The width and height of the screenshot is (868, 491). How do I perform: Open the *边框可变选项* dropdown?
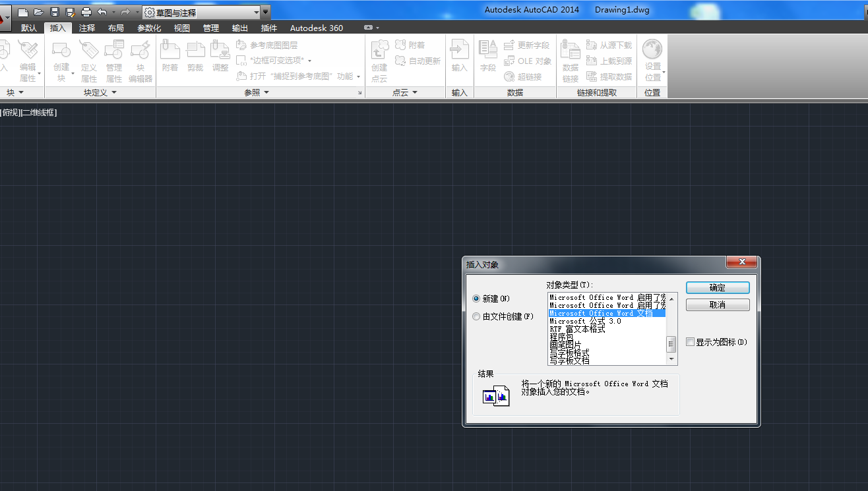click(x=310, y=61)
